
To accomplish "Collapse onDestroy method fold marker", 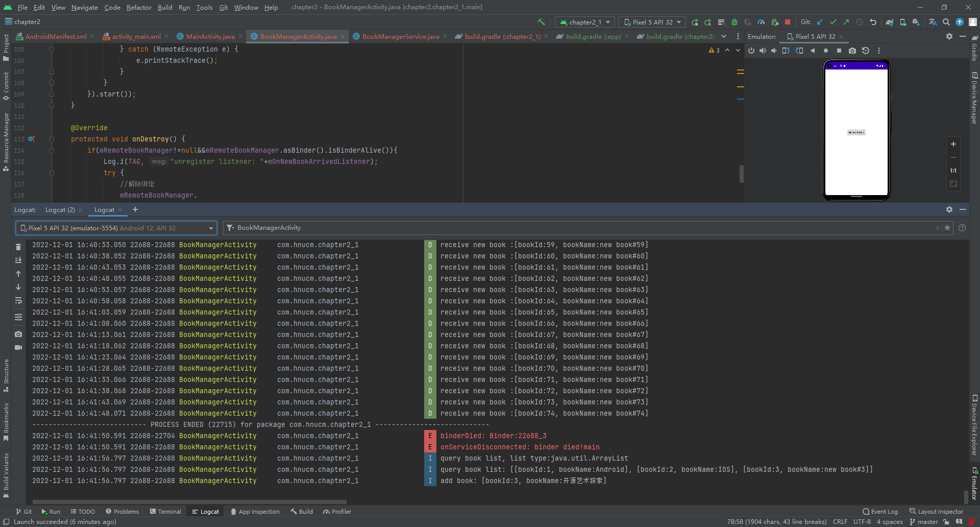I will [52, 139].
